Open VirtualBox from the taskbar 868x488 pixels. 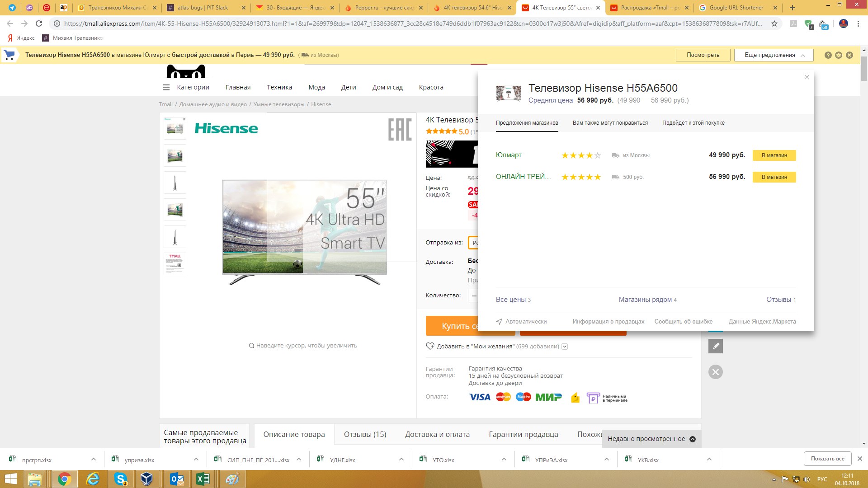point(147,479)
